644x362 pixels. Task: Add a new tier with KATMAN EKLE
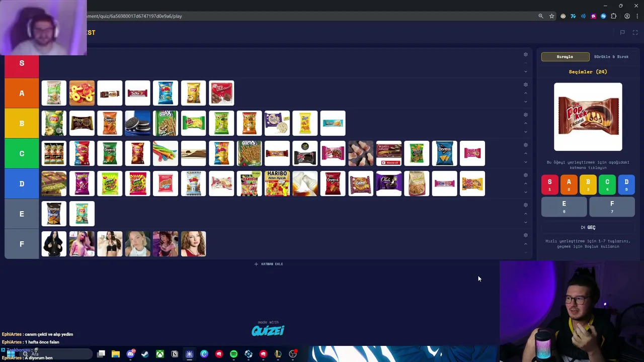[269, 264]
